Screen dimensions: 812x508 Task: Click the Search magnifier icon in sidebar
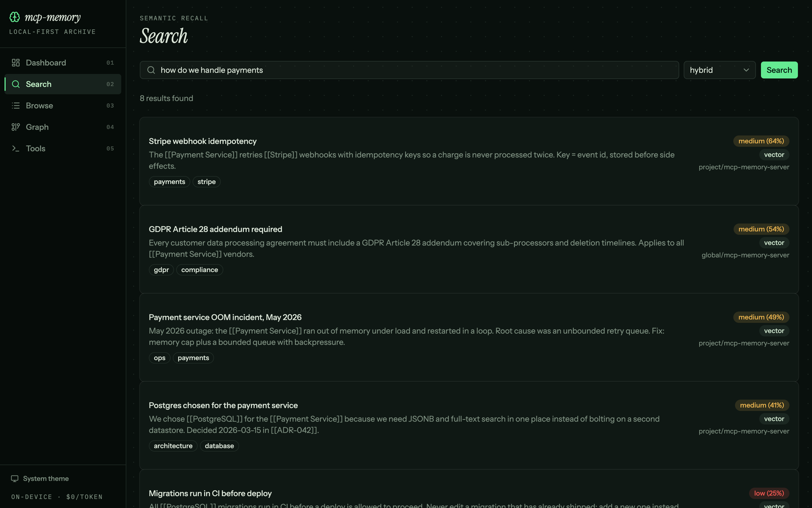tap(16, 84)
